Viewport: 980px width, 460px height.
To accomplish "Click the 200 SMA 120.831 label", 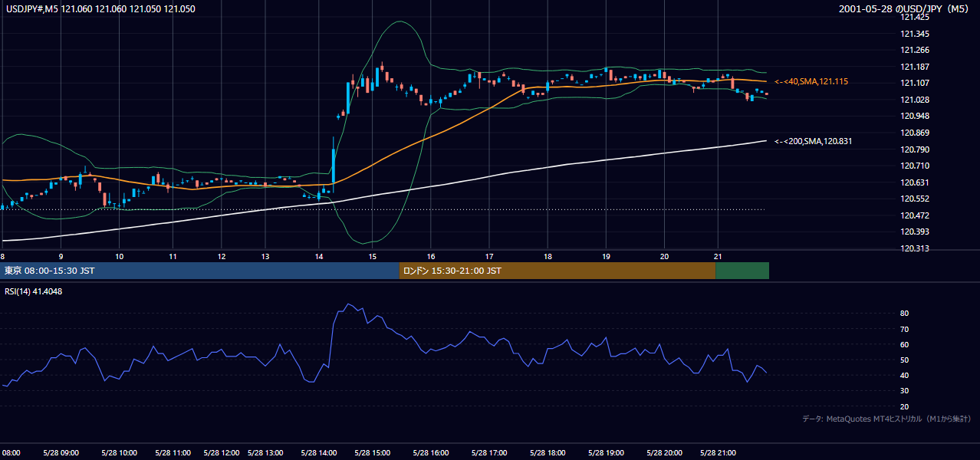I will coord(813,141).
